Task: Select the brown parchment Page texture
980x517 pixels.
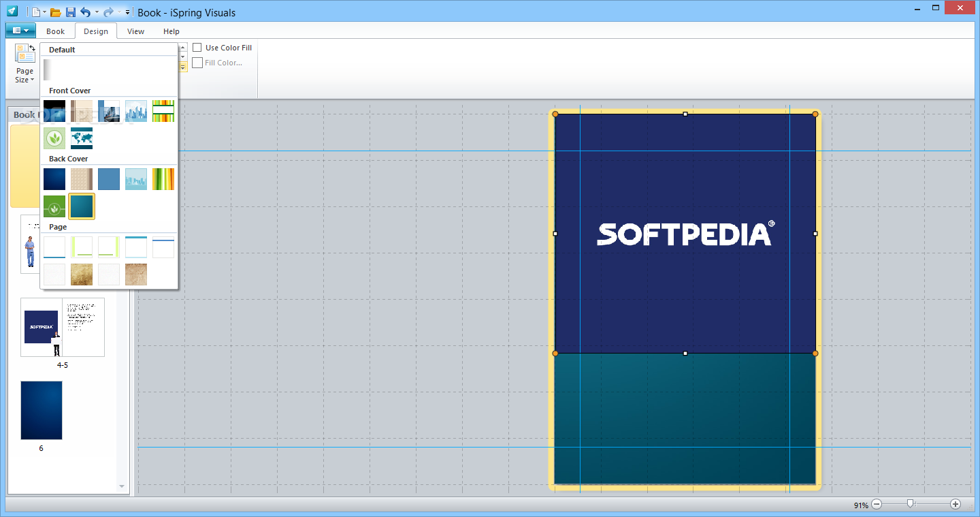Action: [136, 275]
